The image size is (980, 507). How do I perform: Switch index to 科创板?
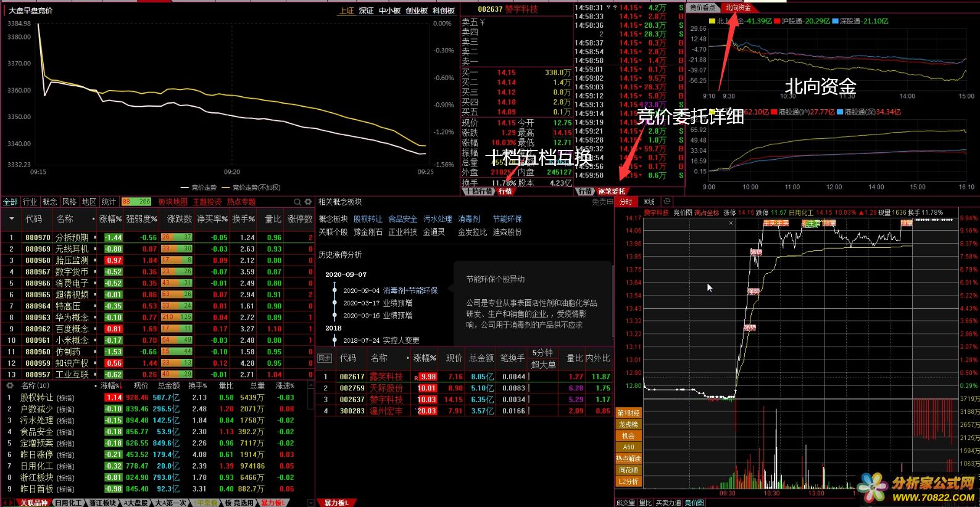(444, 10)
